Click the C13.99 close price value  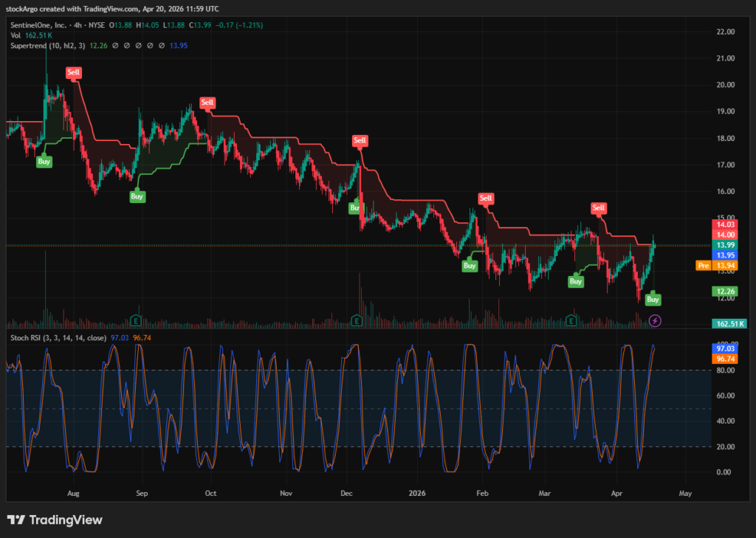click(200, 25)
